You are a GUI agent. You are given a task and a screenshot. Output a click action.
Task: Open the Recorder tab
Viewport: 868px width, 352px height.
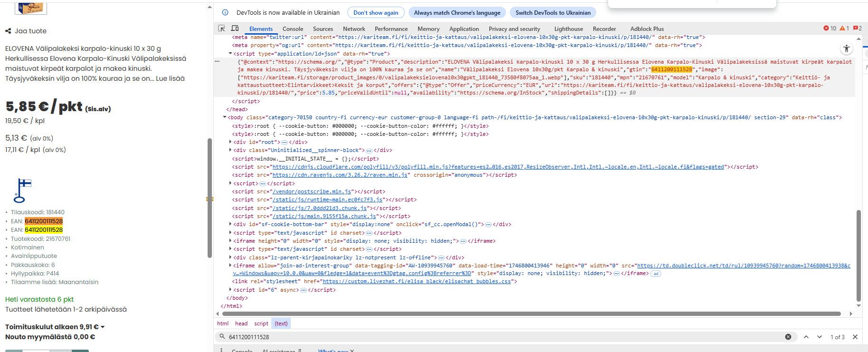point(604,29)
